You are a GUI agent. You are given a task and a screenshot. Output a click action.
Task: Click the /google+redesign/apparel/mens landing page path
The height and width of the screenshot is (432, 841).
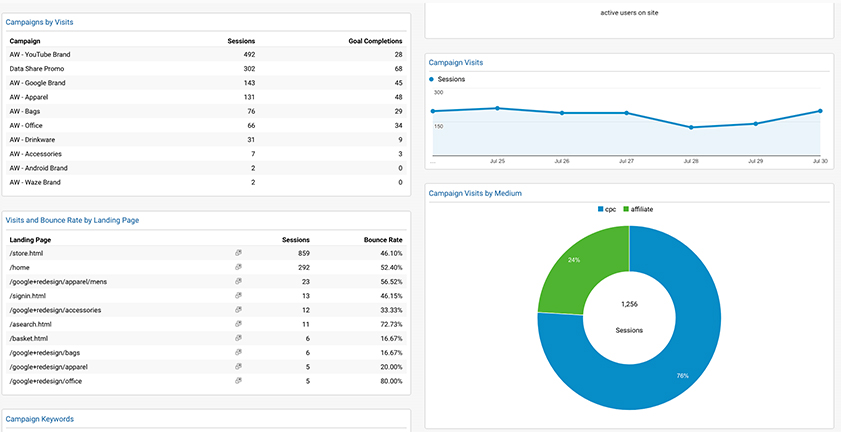(x=58, y=281)
